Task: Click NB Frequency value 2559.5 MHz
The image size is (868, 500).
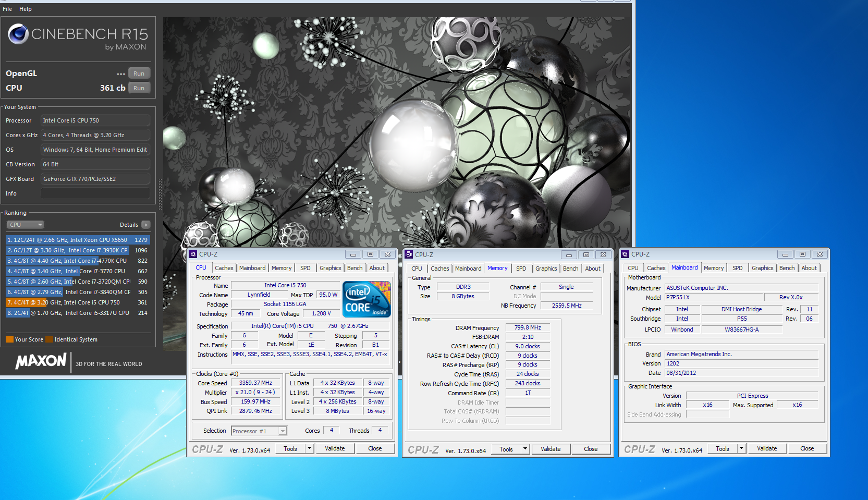Action: click(567, 306)
